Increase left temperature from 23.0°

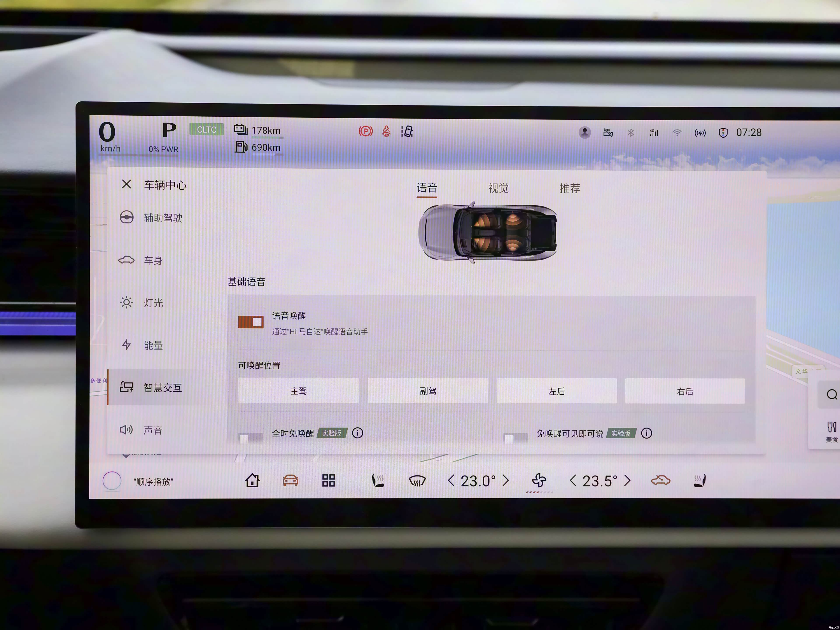point(506,481)
